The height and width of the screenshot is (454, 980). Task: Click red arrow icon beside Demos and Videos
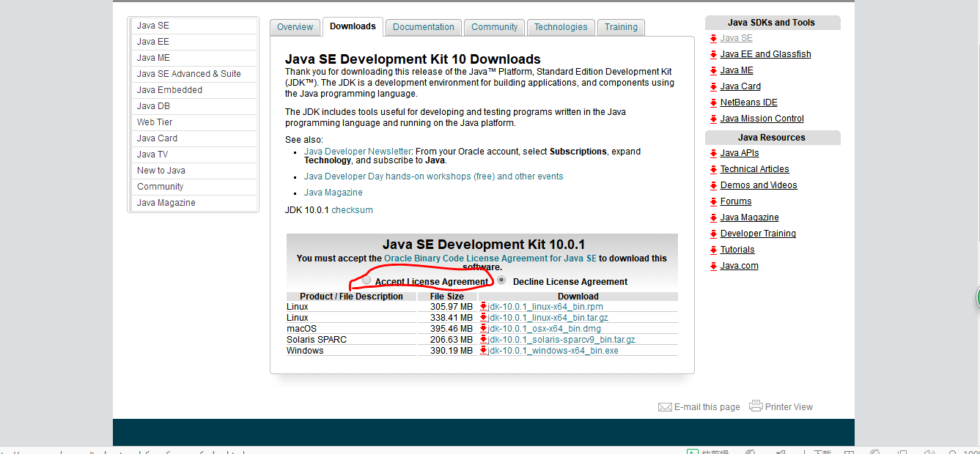click(714, 185)
